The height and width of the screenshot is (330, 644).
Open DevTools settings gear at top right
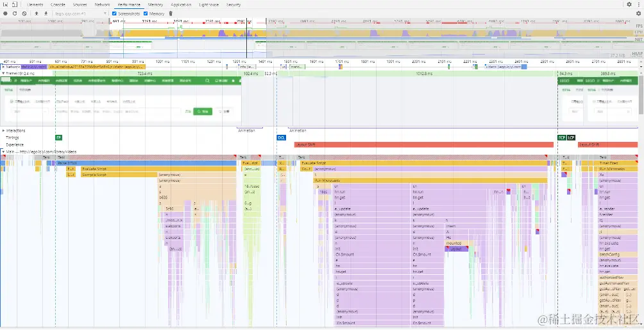(x=629, y=4)
